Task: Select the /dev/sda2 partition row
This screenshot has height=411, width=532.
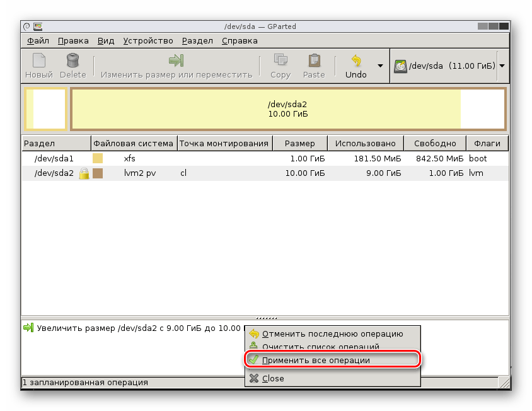Action: (x=54, y=173)
